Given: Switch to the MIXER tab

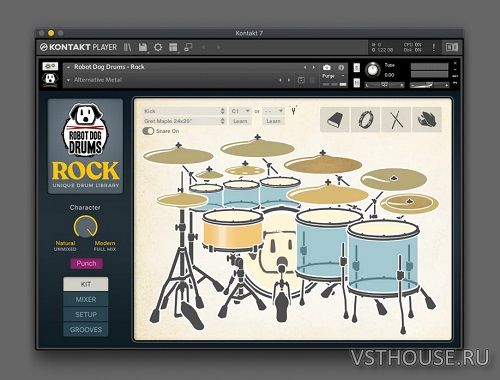Looking at the screenshot, I should pyautogui.click(x=86, y=299).
